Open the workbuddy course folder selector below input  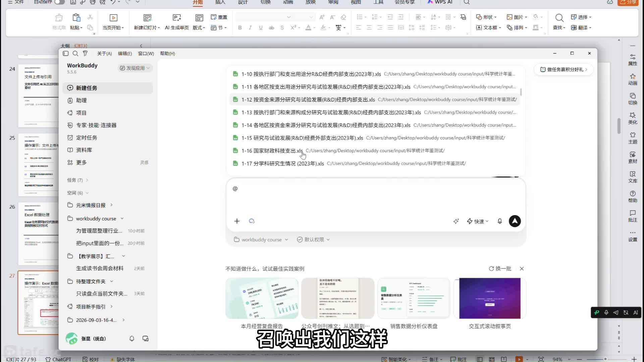pyautogui.click(x=261, y=240)
